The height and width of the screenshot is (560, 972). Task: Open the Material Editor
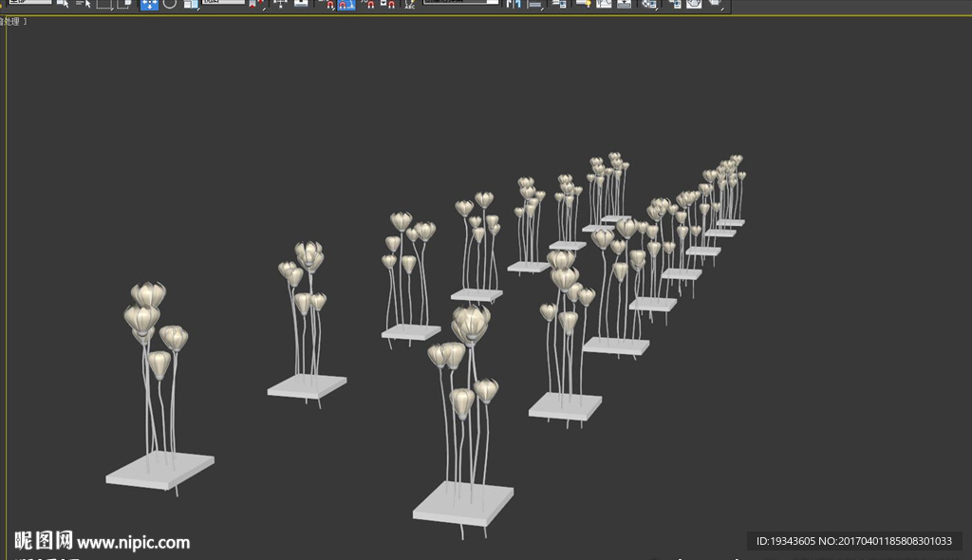pos(649,4)
